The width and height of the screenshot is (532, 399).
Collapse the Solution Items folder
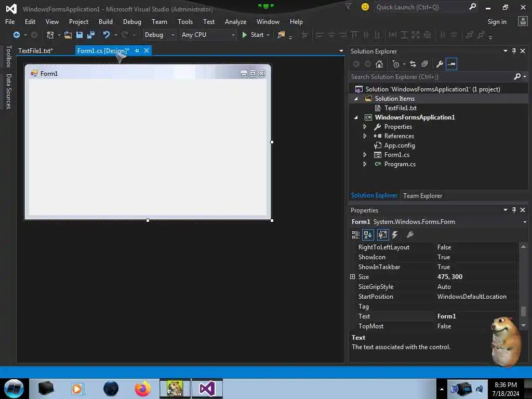coord(355,99)
